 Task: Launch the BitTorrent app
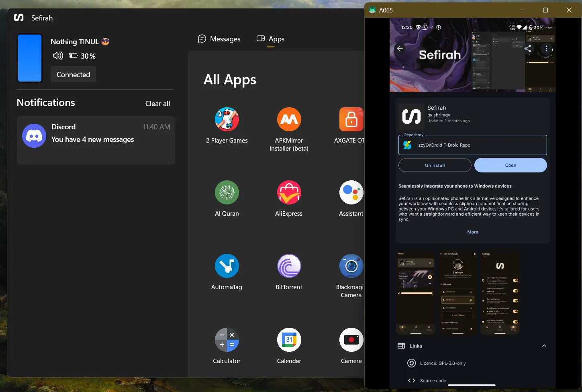click(x=289, y=266)
